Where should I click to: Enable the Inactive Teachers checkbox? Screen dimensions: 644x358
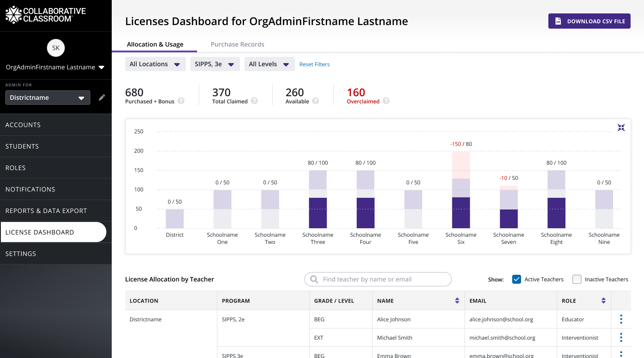point(577,279)
